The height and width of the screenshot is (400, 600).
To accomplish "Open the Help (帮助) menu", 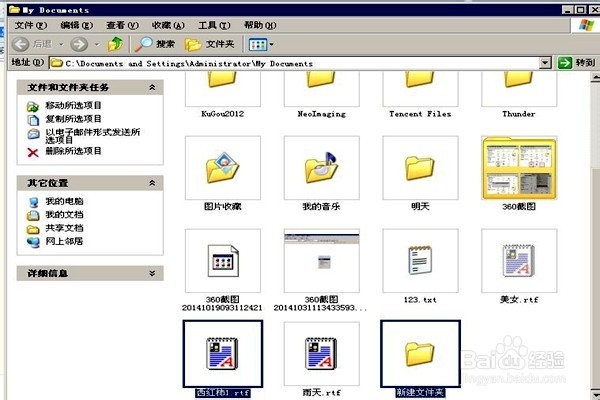I will coord(260,25).
